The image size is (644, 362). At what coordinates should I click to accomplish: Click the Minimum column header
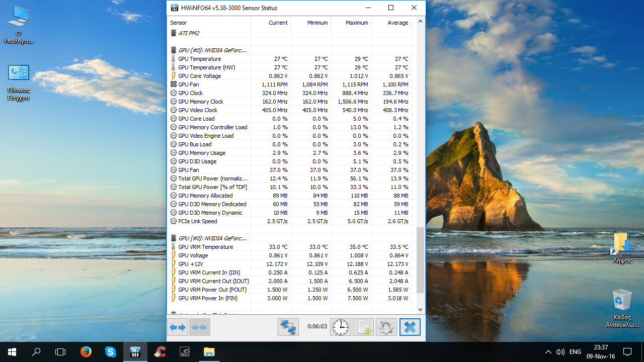[311, 23]
